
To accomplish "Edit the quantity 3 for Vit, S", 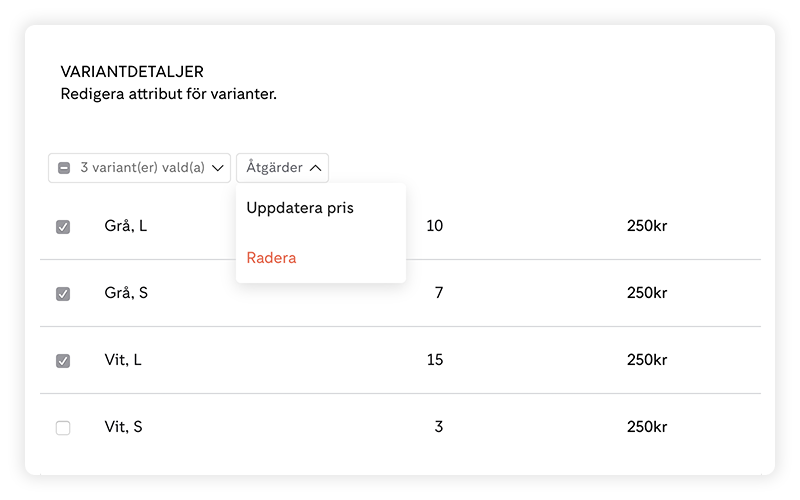I will point(438,427).
